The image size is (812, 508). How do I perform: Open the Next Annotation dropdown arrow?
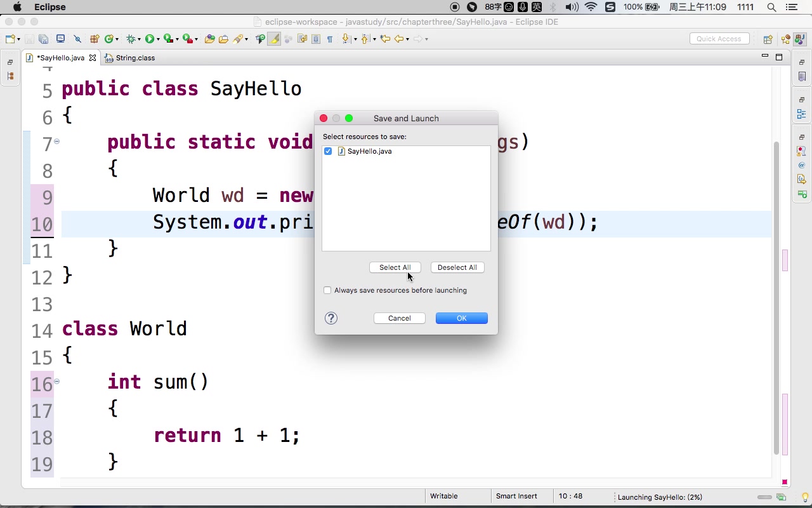(x=355, y=39)
